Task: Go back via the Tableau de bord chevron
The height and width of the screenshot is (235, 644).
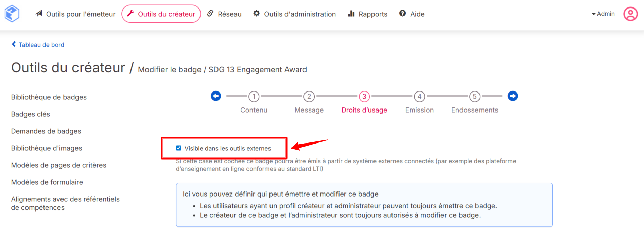Action: [x=14, y=44]
